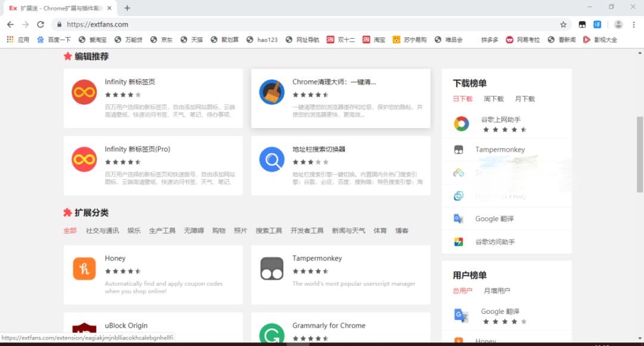Switch to the 总用户 tab
Viewport: 644px width, 346px height.
463,291
